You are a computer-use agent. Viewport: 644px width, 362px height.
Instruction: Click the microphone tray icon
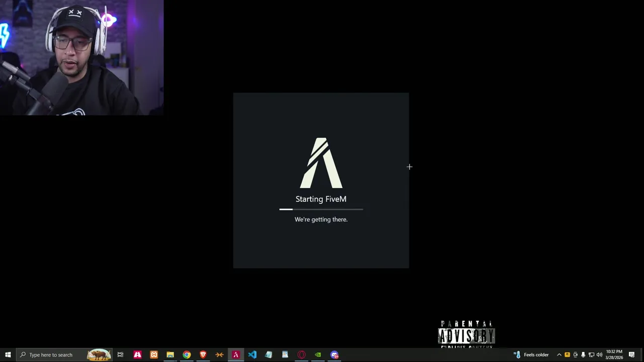pyautogui.click(x=583, y=354)
